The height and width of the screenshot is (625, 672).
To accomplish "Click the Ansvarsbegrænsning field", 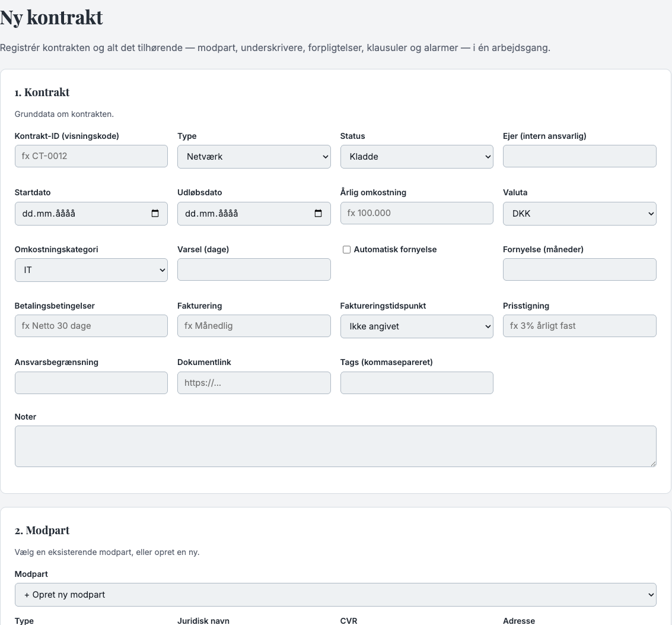I will [91, 383].
